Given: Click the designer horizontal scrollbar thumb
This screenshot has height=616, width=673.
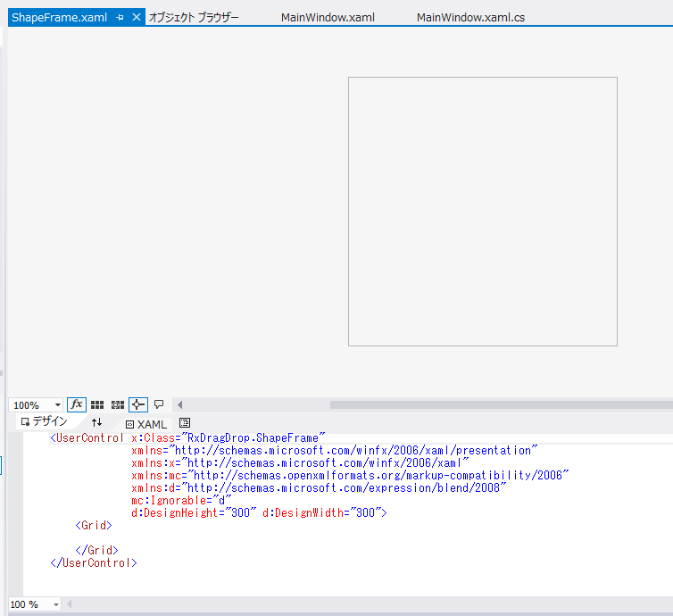Looking at the screenshot, I should point(502,404).
